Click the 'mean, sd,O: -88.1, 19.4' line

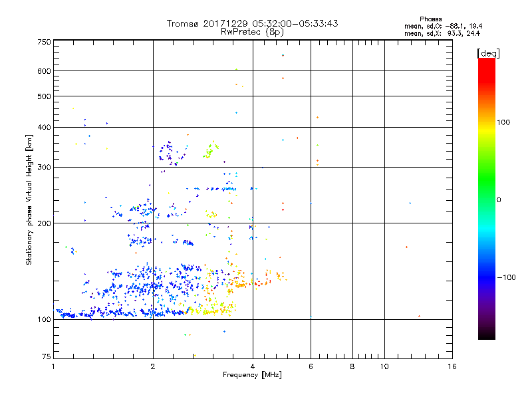[x=443, y=27]
